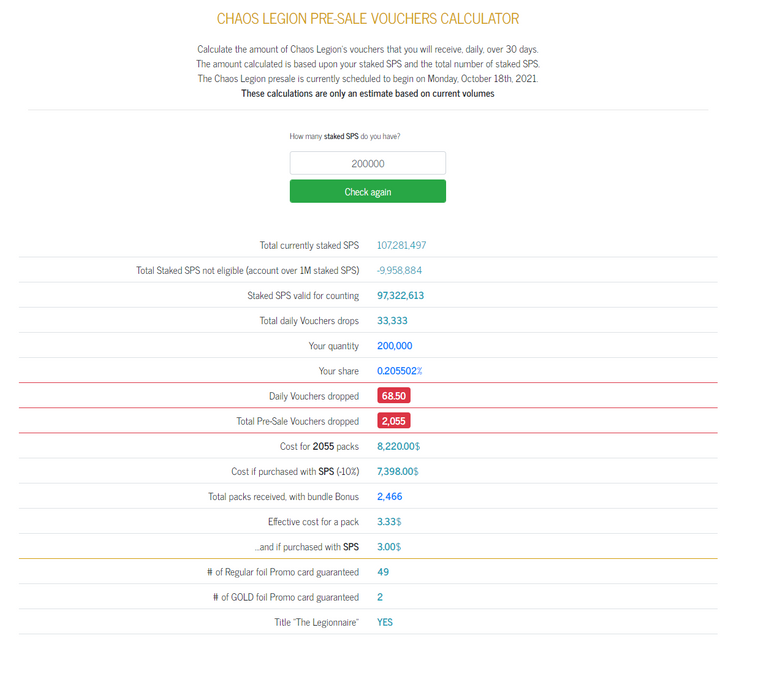The height and width of the screenshot is (683, 768).
Task: Click the red 68.50 daily vouchers badge
Action: coord(394,395)
